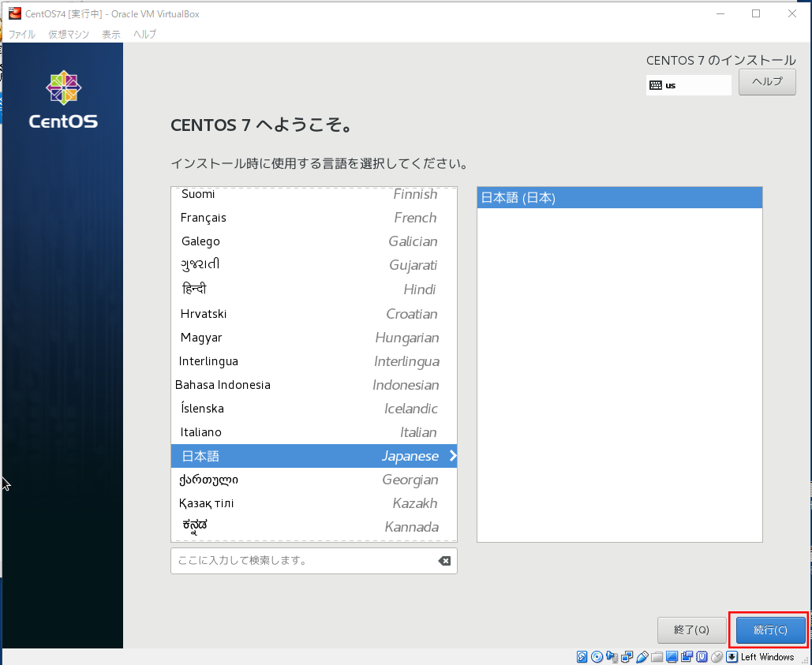Screen dimensions: 812x665
Task: Click the VirtualBox window title icon
Action: (14, 13)
